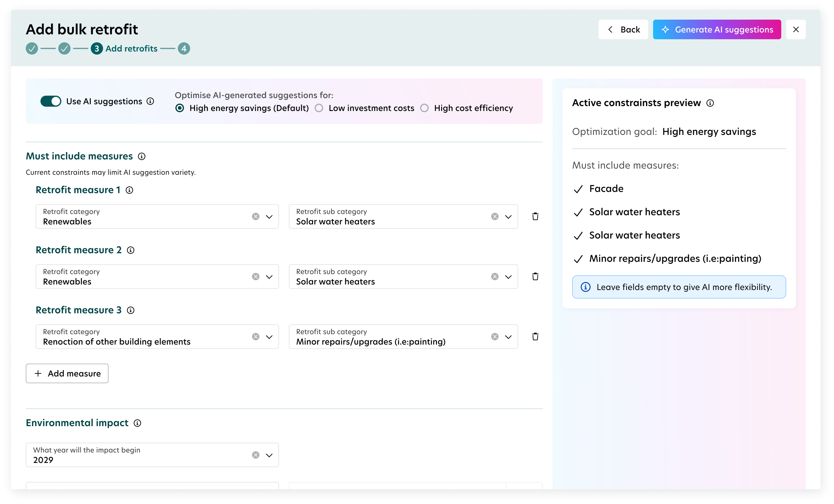View info for Active constraints preview
Screen dimensions: 834x504
point(710,103)
